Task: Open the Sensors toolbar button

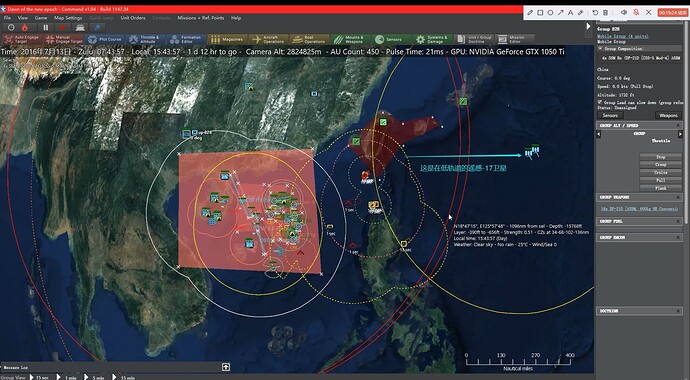Action: click(x=390, y=39)
